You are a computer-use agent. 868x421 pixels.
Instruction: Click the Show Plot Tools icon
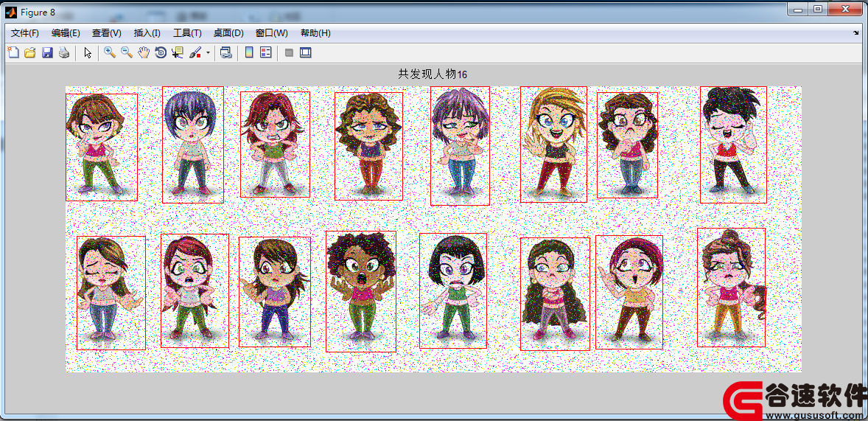click(x=306, y=52)
